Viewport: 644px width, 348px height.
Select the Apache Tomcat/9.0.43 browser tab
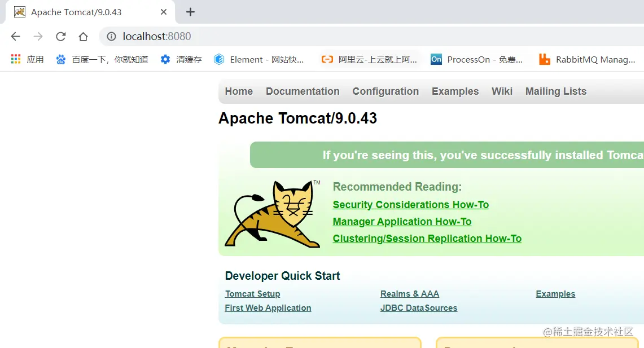click(90, 12)
